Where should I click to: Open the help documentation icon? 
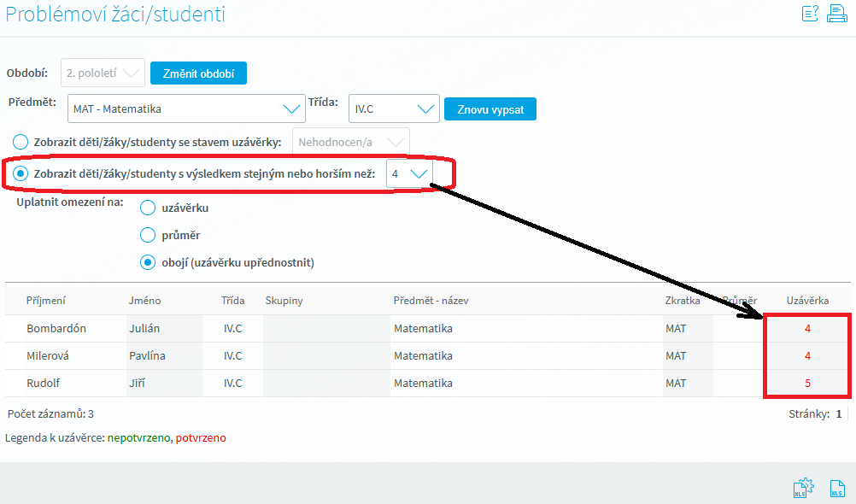810,13
